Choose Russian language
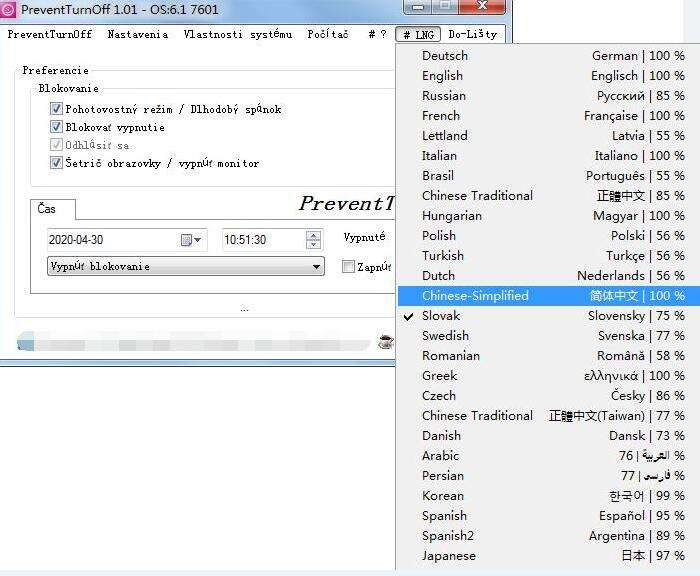Viewport: 700px width, 576px height. pos(549,96)
